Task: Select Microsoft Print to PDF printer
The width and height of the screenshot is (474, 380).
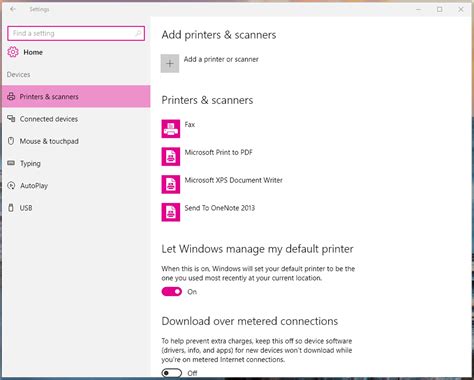Action: pyautogui.click(x=219, y=152)
